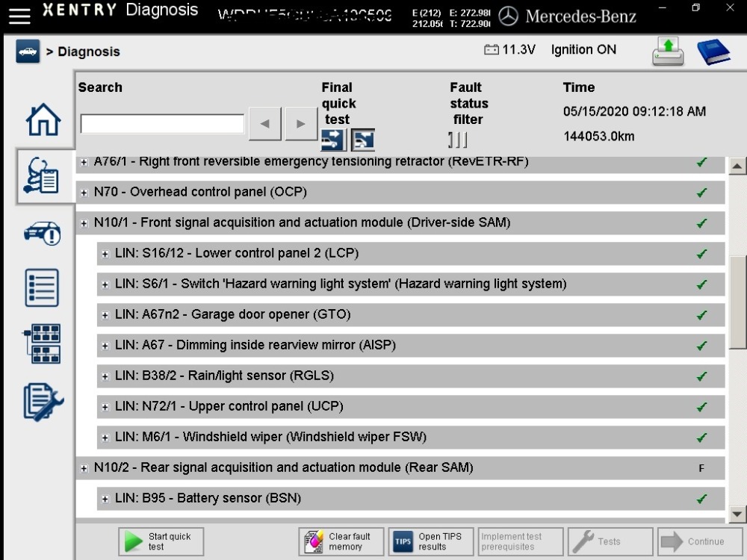Click green checkmark of Windshield wiper row

[x=701, y=437]
